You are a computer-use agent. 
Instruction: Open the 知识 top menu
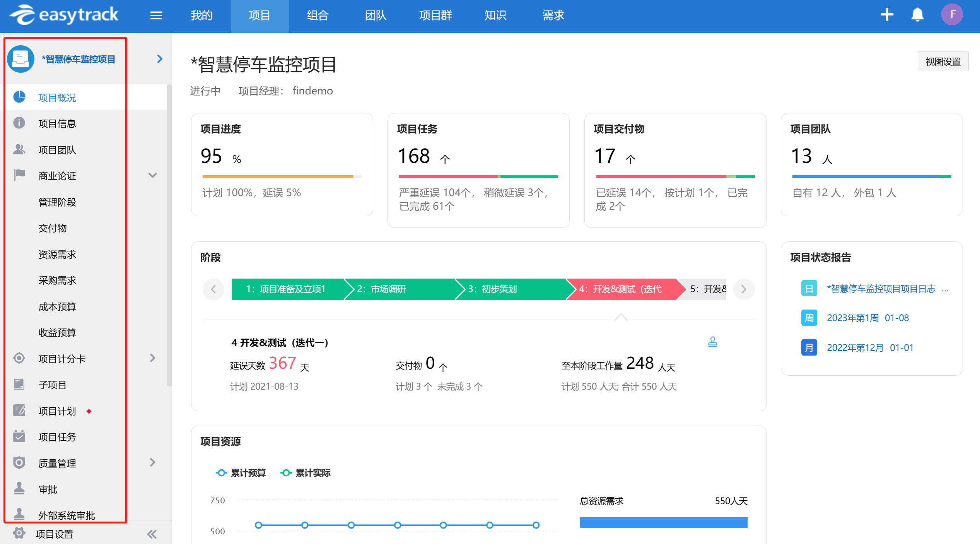click(x=495, y=15)
